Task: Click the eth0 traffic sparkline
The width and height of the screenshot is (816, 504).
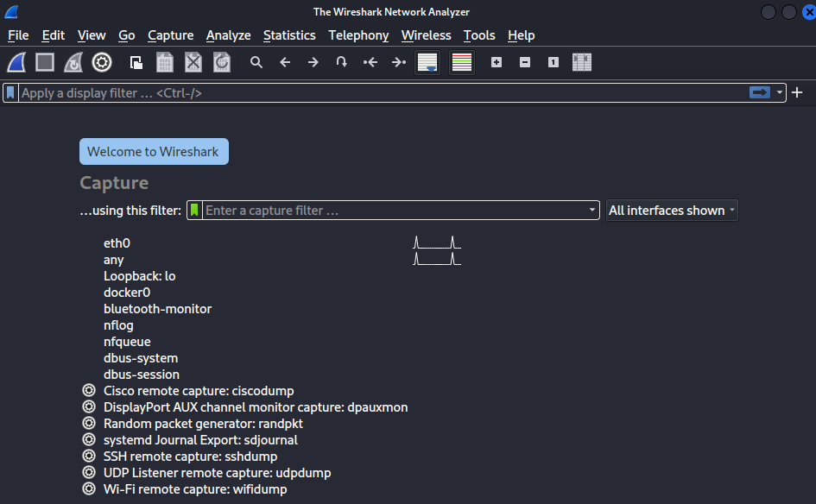Action: [437, 243]
